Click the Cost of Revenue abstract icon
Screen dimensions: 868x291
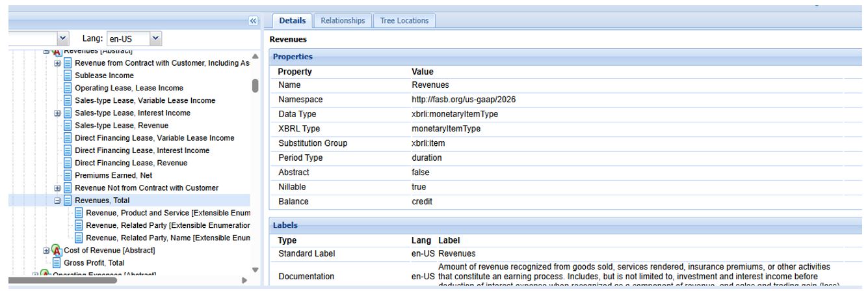[58, 251]
